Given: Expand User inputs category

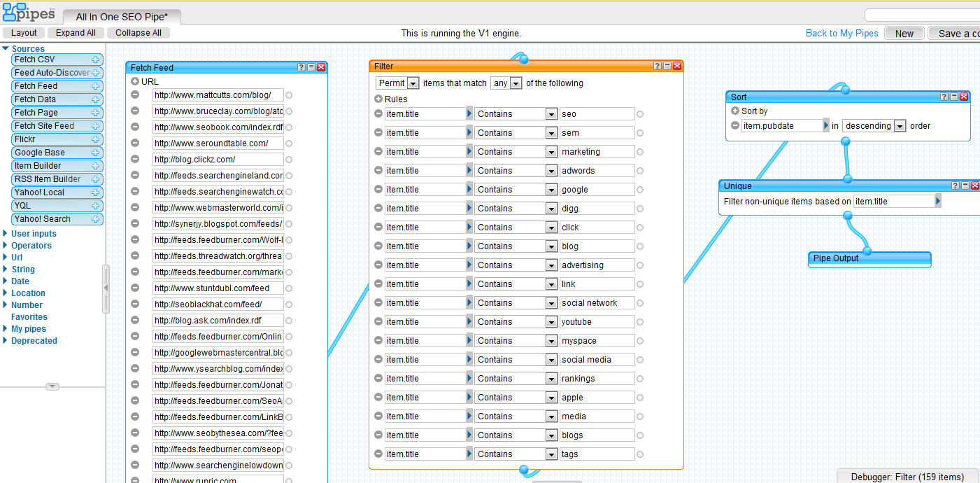Looking at the screenshot, I should pyautogui.click(x=6, y=234).
